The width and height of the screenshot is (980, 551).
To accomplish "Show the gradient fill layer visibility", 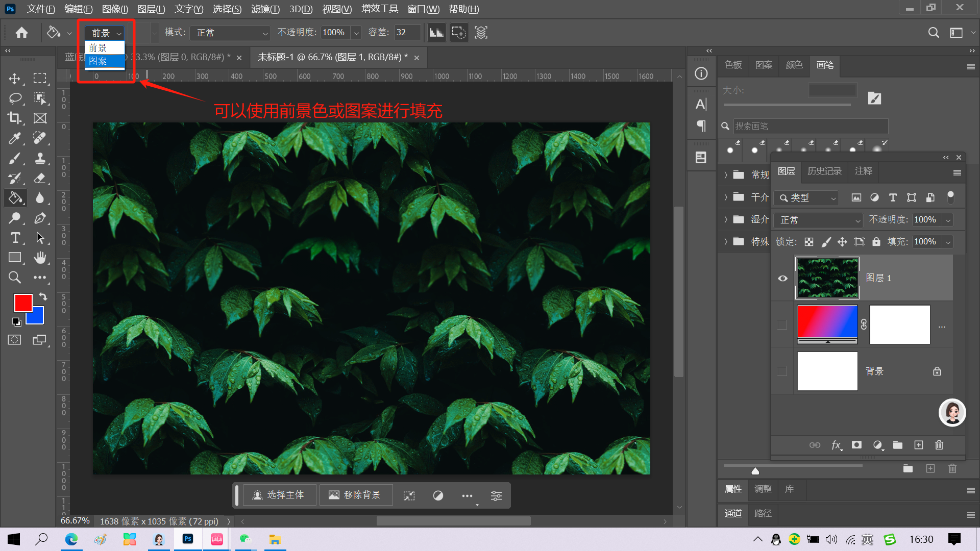I will pyautogui.click(x=782, y=325).
